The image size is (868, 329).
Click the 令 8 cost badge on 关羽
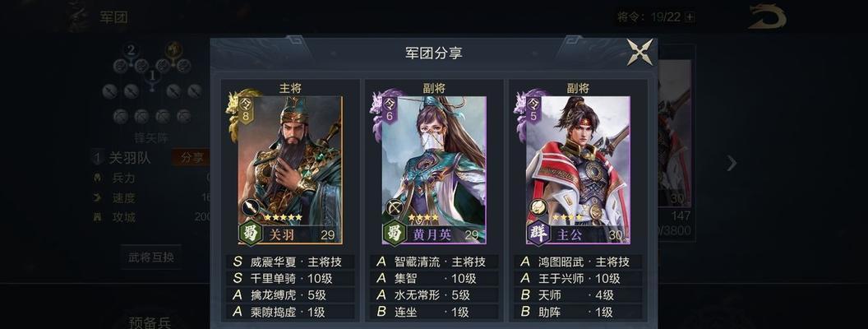[245, 109]
